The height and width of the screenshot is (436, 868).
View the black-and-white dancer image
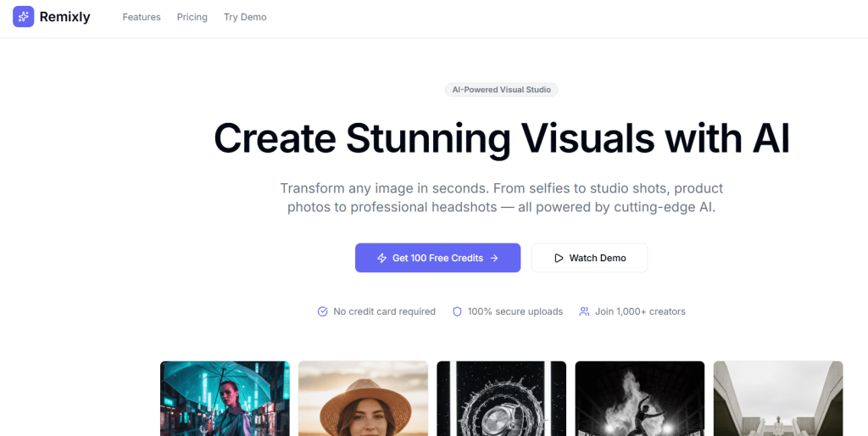coord(639,398)
